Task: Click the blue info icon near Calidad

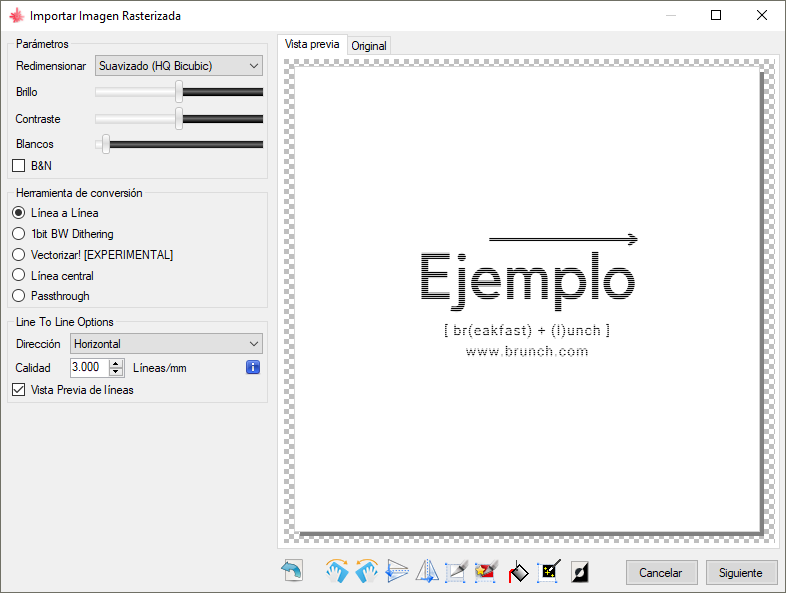Action: [x=253, y=367]
